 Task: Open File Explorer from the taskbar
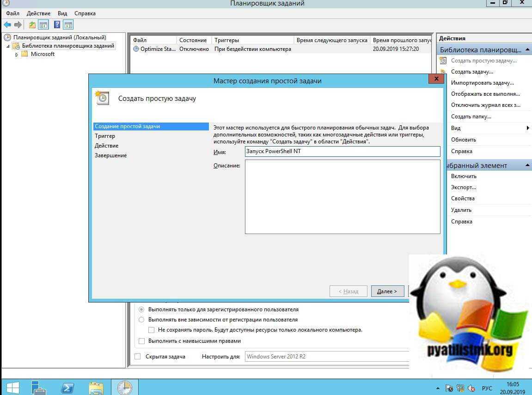point(96,387)
